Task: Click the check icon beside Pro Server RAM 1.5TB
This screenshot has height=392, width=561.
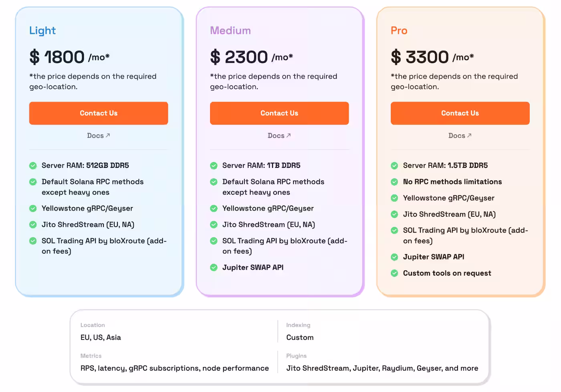Action: coord(394,166)
